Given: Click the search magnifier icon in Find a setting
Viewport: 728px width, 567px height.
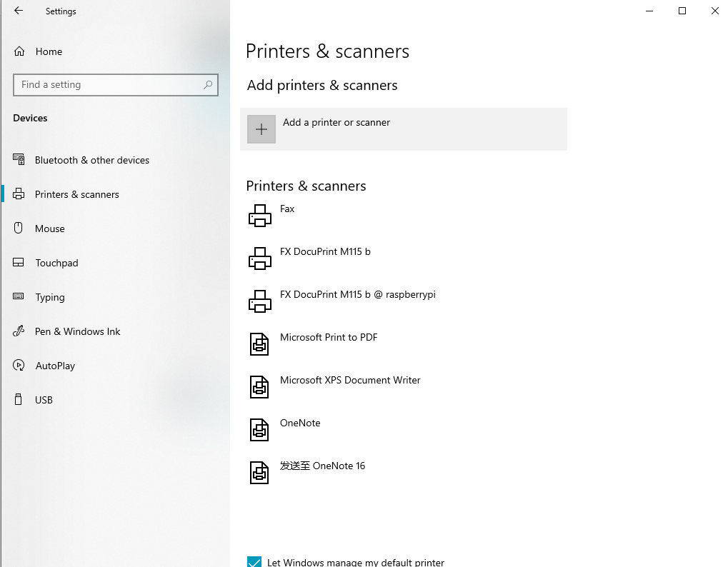Looking at the screenshot, I should (x=208, y=85).
